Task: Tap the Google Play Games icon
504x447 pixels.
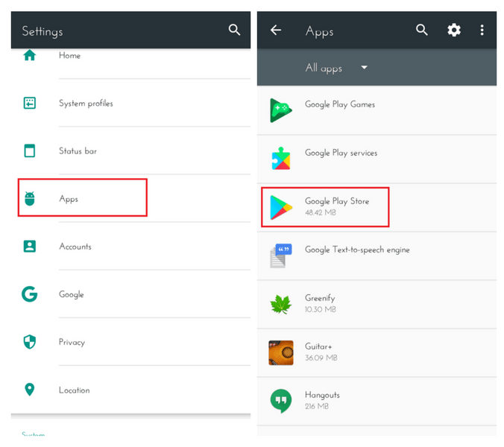Action: point(281,110)
